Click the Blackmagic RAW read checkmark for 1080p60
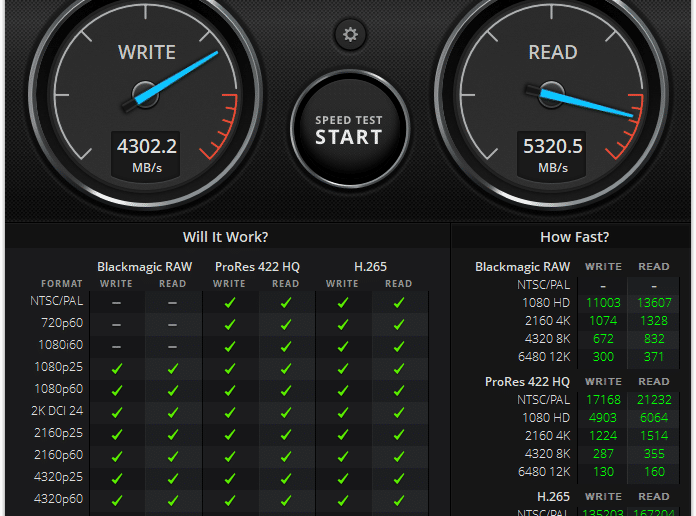This screenshot has width=696, height=516. [x=173, y=391]
